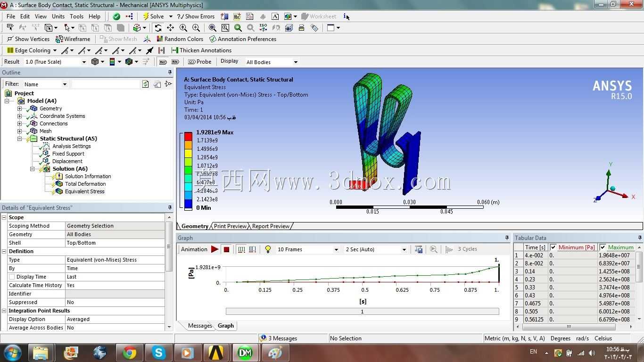
Task: Switch to the Report Preview tab
Action: pos(271,226)
